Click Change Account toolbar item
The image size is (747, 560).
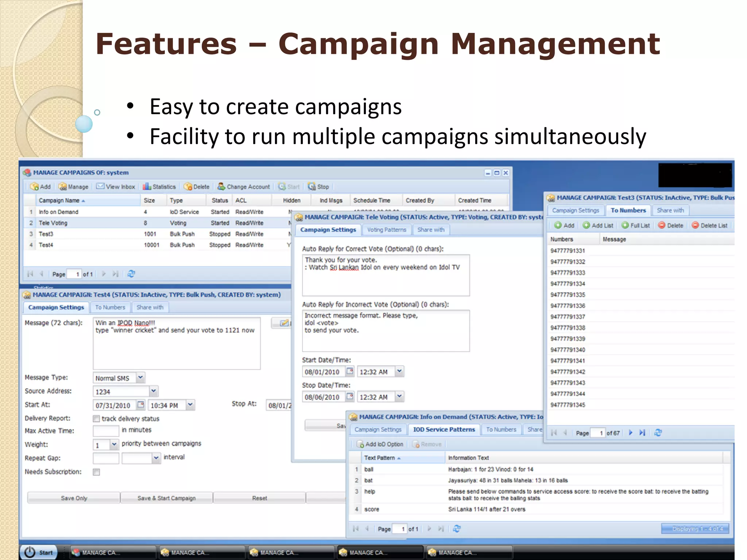point(243,187)
